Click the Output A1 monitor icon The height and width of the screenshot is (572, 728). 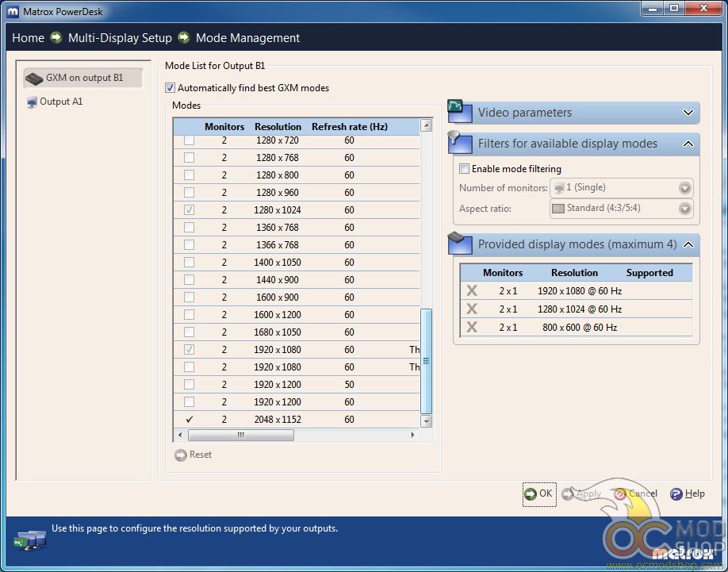coord(32,102)
